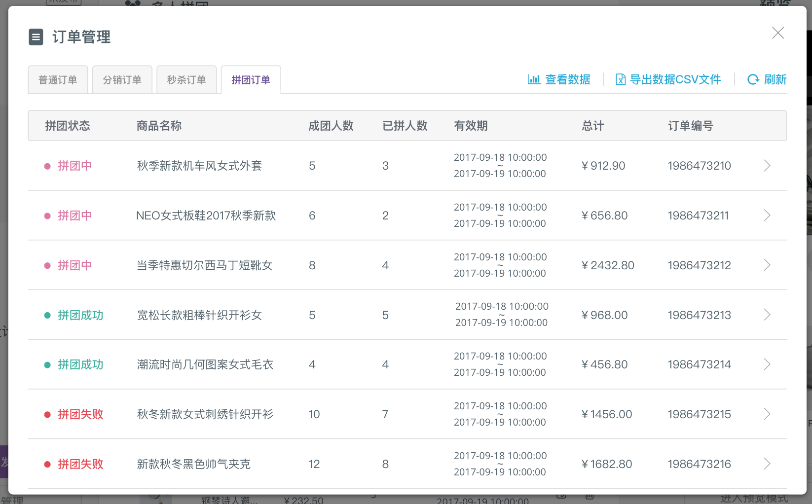
Task: Click order number 1986473212
Action: (x=700, y=265)
